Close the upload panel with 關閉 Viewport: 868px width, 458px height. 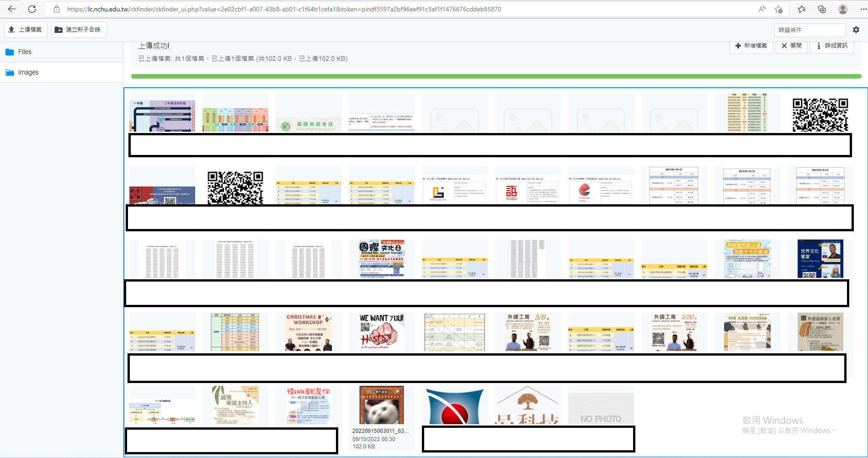point(792,46)
